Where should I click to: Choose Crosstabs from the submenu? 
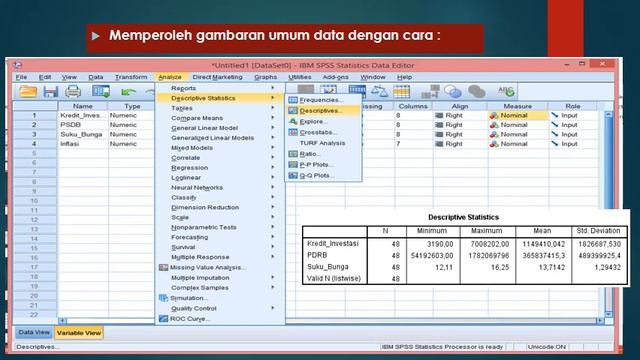323,132
